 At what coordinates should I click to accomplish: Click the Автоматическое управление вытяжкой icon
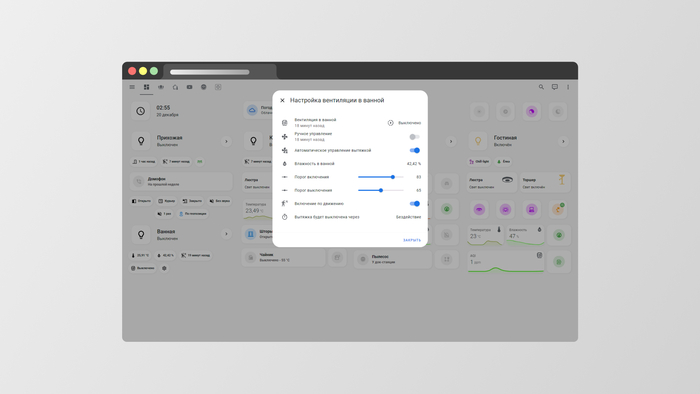(x=284, y=150)
